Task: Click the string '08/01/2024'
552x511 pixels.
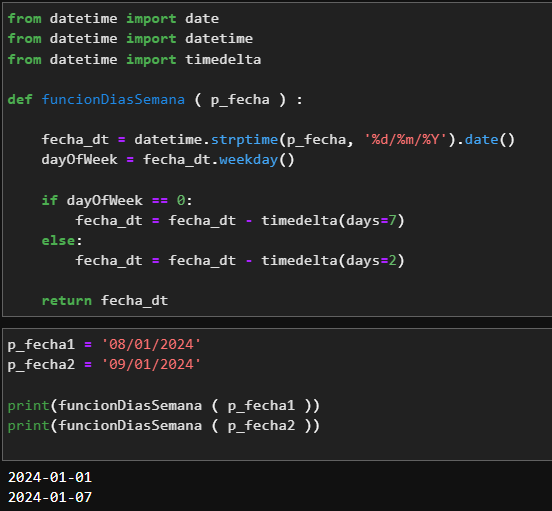Action: point(151,344)
